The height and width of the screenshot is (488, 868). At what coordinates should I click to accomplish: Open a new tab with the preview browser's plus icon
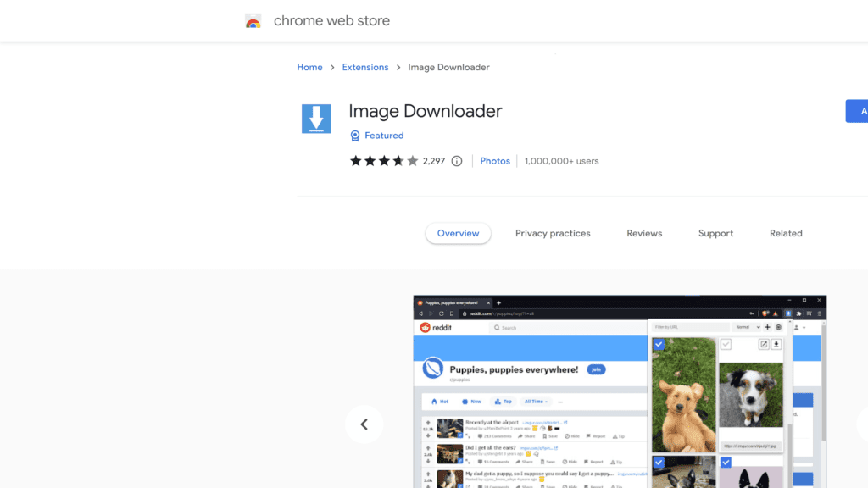click(x=498, y=302)
